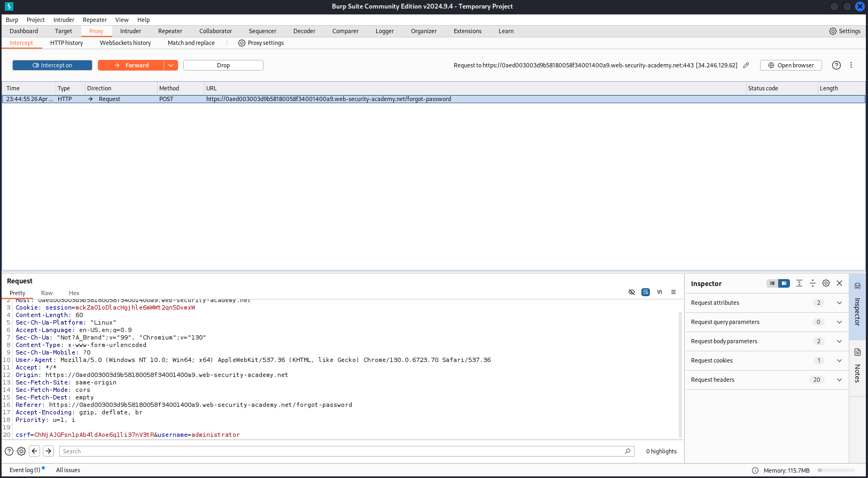Toggle the hide non-printable eye icon
Viewport: 868px width, 478px height.
coord(632,292)
